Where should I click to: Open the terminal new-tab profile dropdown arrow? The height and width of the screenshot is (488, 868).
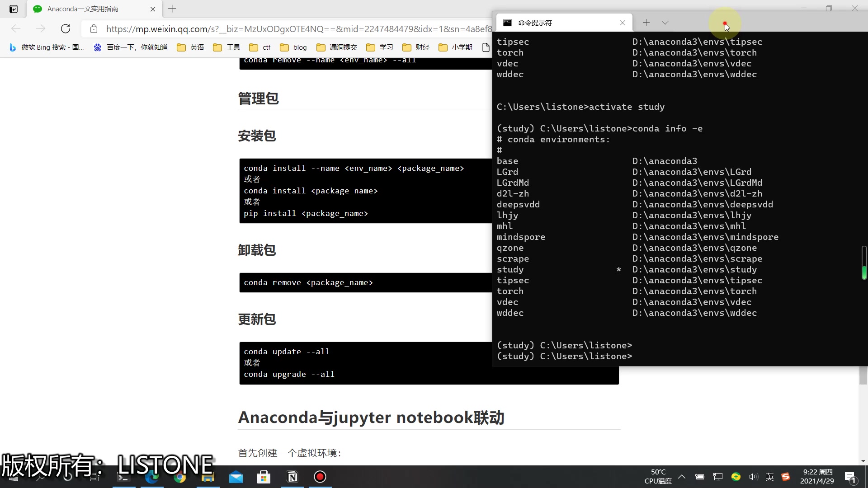pos(665,23)
